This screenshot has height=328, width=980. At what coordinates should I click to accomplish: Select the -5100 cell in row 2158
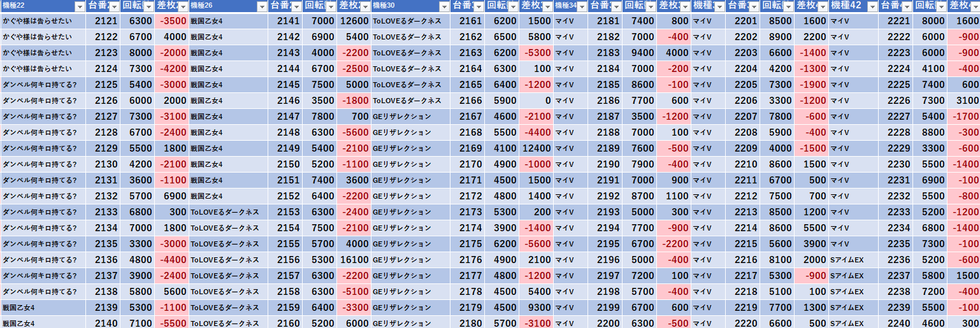tap(354, 292)
